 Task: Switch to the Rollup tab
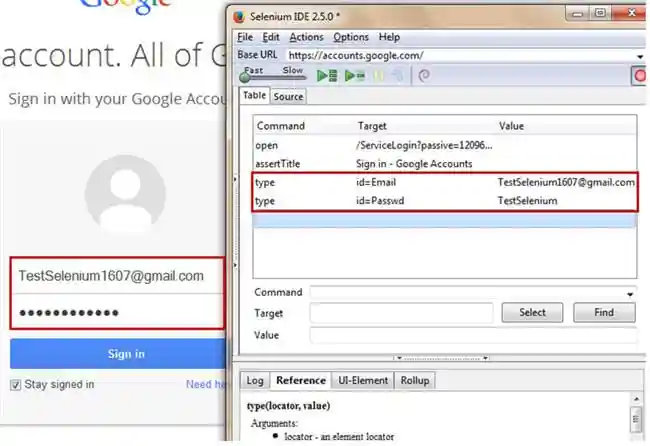[x=415, y=381]
